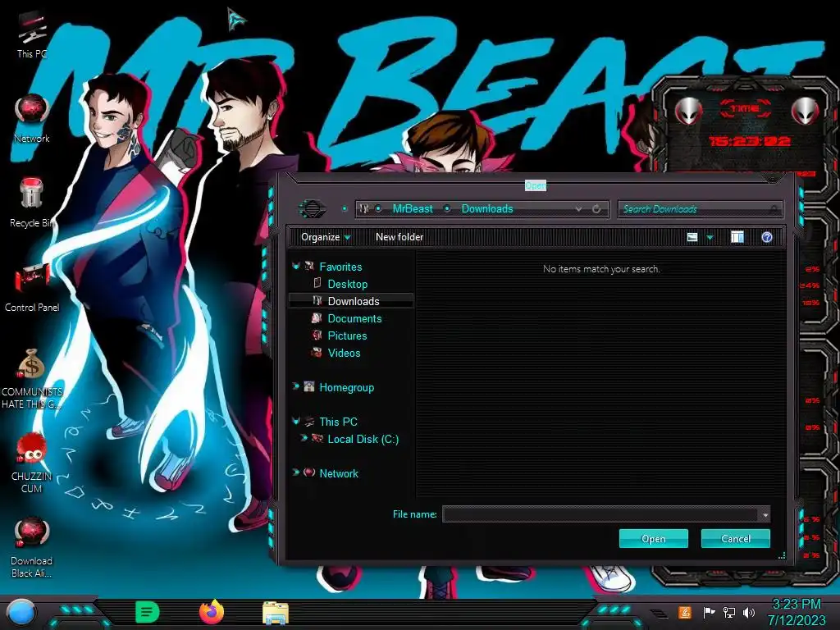Expand the Network tree node

click(295, 472)
